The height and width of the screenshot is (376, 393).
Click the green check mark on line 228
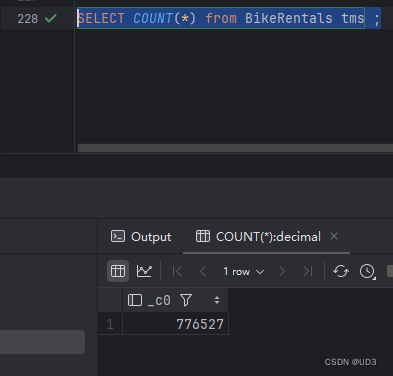pyautogui.click(x=51, y=18)
